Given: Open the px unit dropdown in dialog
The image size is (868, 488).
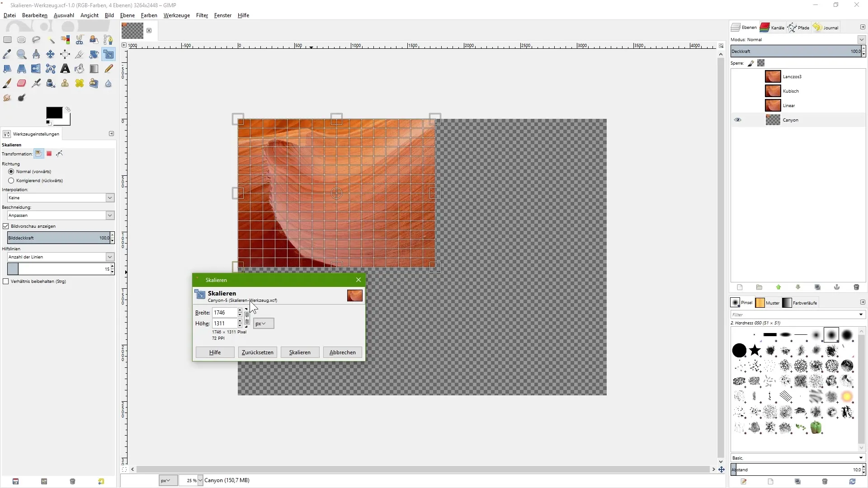Looking at the screenshot, I should click(263, 324).
